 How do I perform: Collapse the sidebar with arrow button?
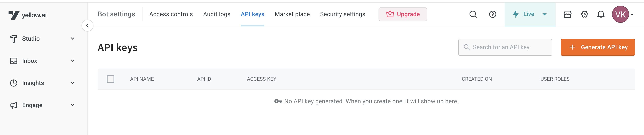(x=87, y=26)
